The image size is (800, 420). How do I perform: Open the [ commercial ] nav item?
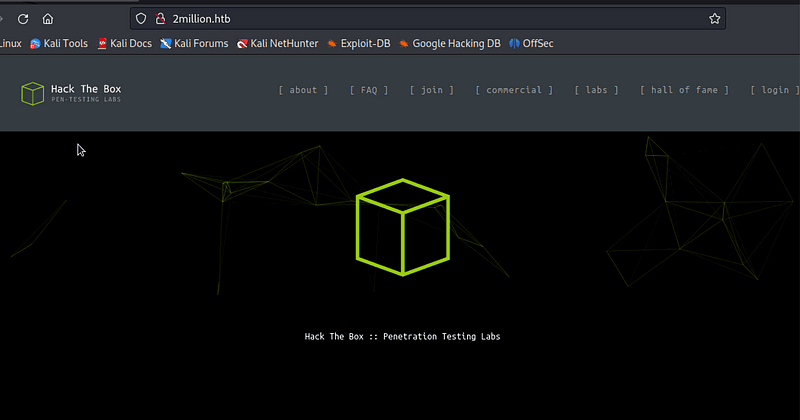[x=514, y=90]
